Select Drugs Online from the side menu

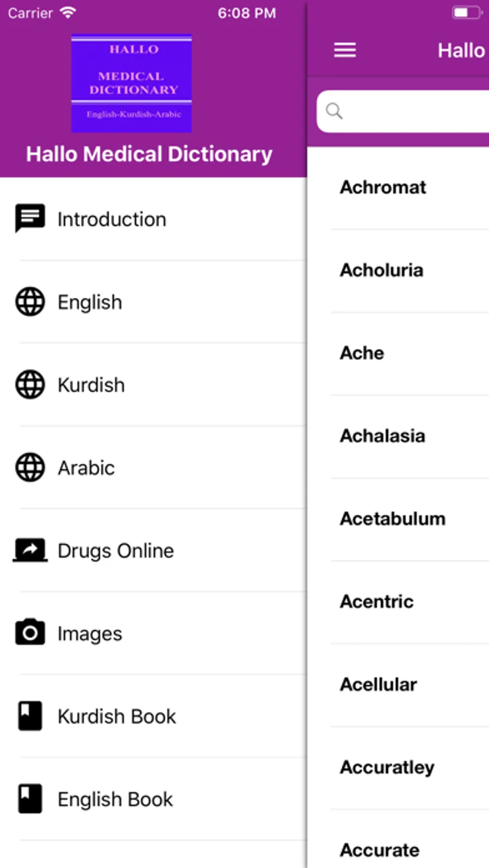click(116, 551)
